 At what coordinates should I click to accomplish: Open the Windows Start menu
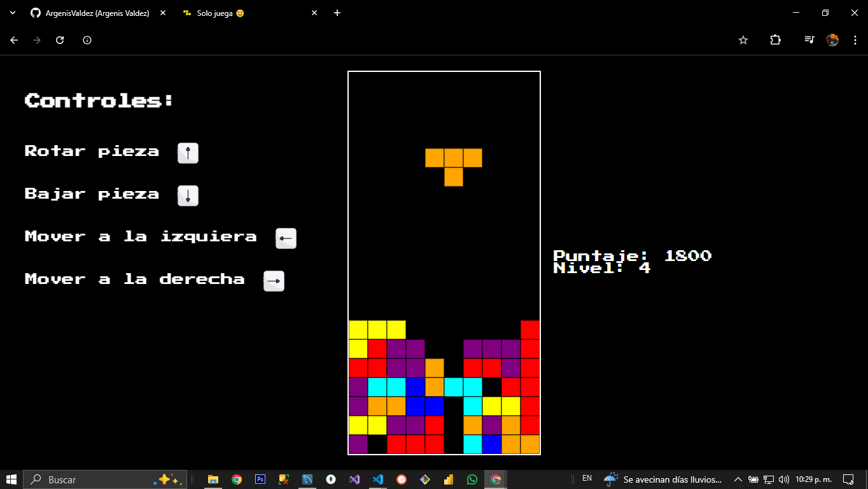click(11, 479)
